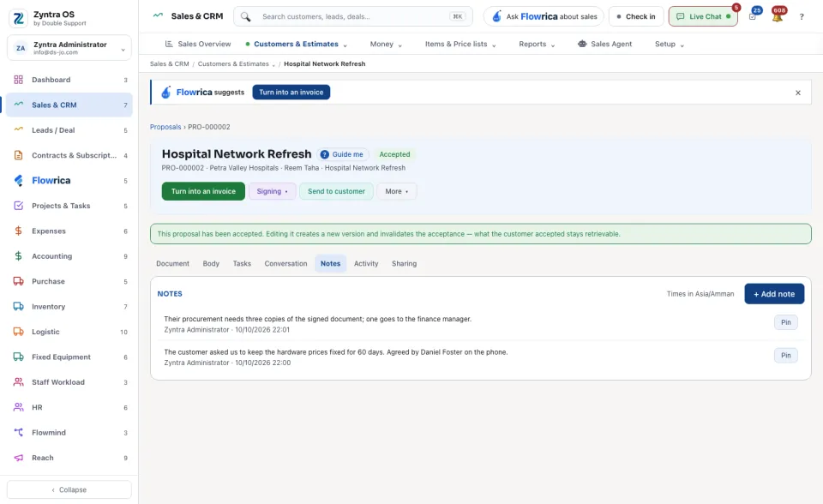Open the Sharing tab
Viewport: 823px width, 504px height.
point(404,263)
